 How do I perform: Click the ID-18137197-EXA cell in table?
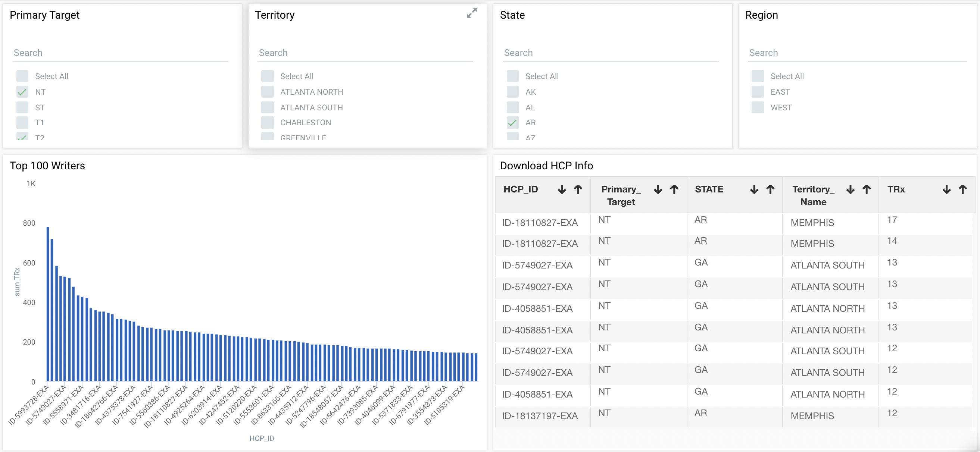540,416
